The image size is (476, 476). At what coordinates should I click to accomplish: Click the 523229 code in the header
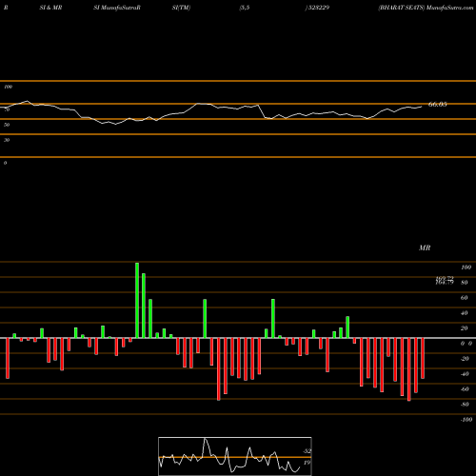pos(318,8)
